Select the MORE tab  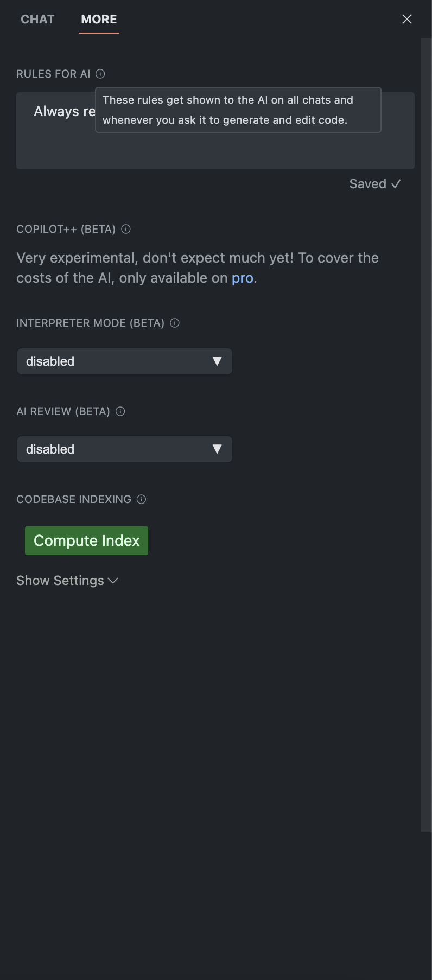99,20
